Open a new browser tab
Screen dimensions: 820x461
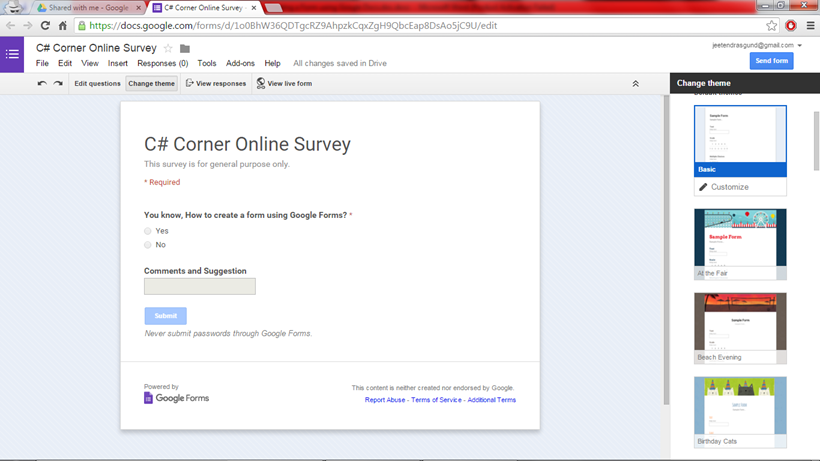tap(273, 8)
